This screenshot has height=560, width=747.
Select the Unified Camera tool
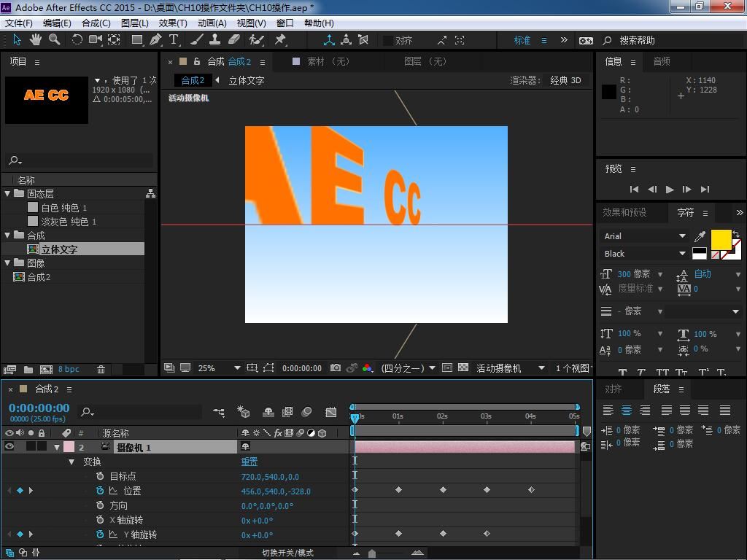(96, 40)
